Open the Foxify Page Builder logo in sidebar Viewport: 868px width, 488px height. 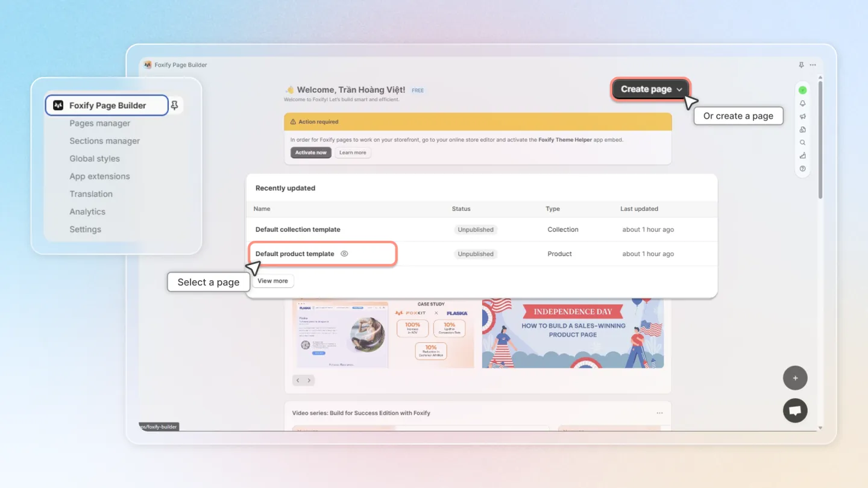(x=58, y=105)
